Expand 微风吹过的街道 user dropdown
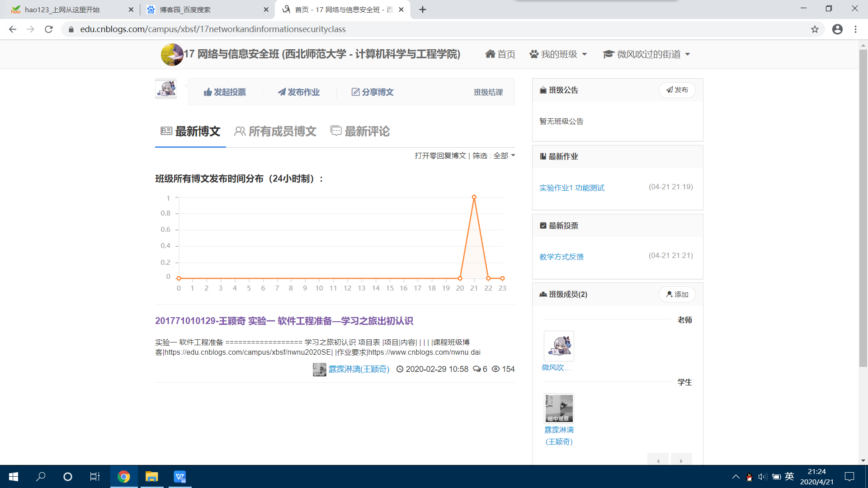The image size is (868, 488). pos(646,54)
